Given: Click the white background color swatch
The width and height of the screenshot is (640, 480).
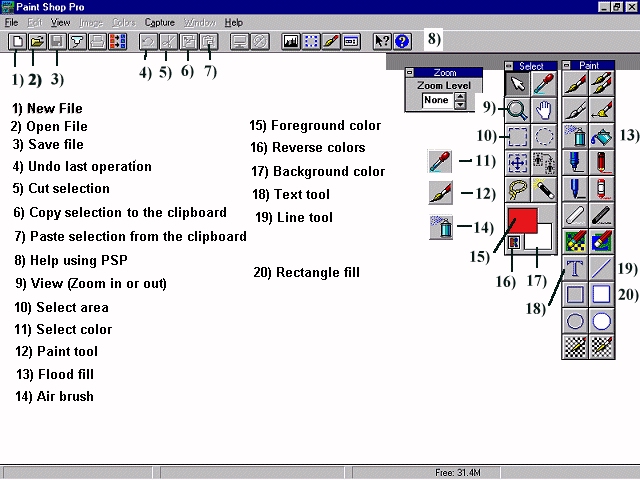Looking at the screenshot, I should (x=542, y=241).
